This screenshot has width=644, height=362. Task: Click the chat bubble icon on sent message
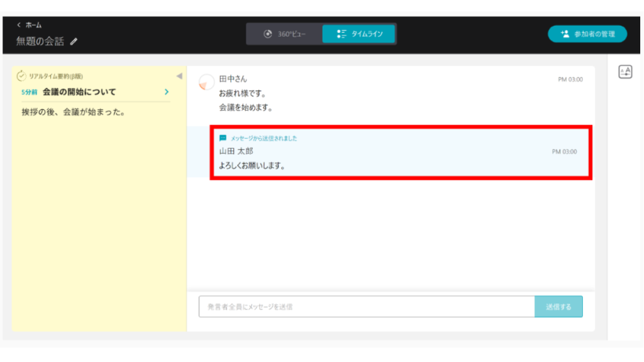tap(223, 138)
